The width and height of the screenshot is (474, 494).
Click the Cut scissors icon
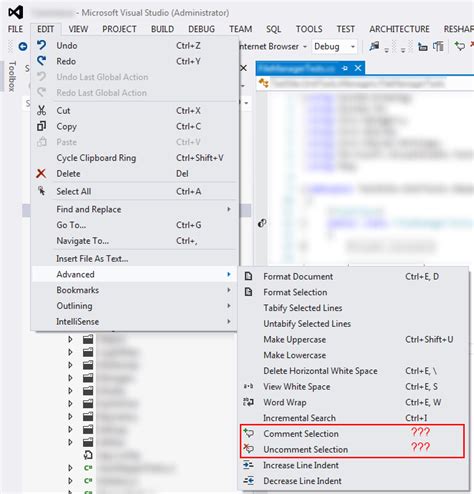pos(41,110)
